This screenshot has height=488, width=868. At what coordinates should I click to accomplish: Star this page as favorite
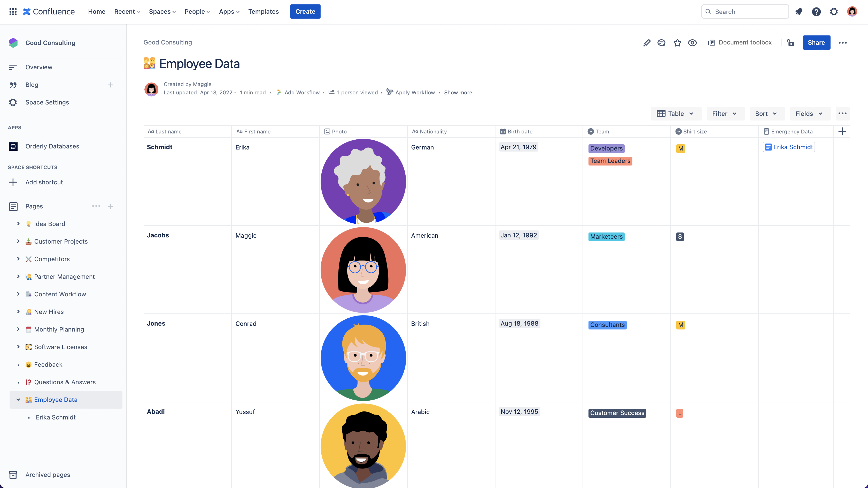coord(677,43)
